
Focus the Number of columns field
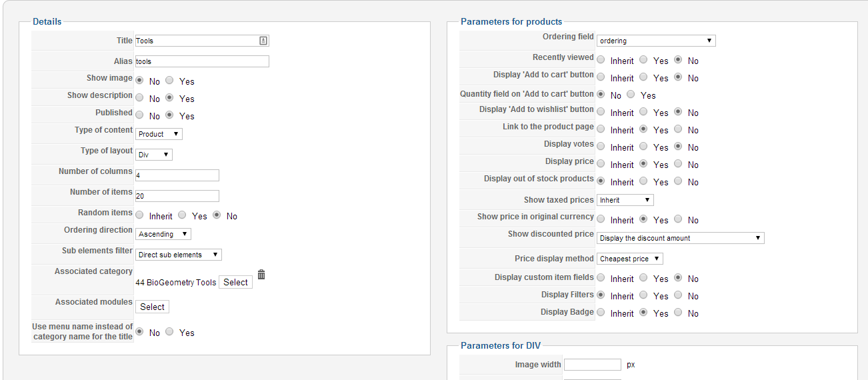click(x=177, y=175)
